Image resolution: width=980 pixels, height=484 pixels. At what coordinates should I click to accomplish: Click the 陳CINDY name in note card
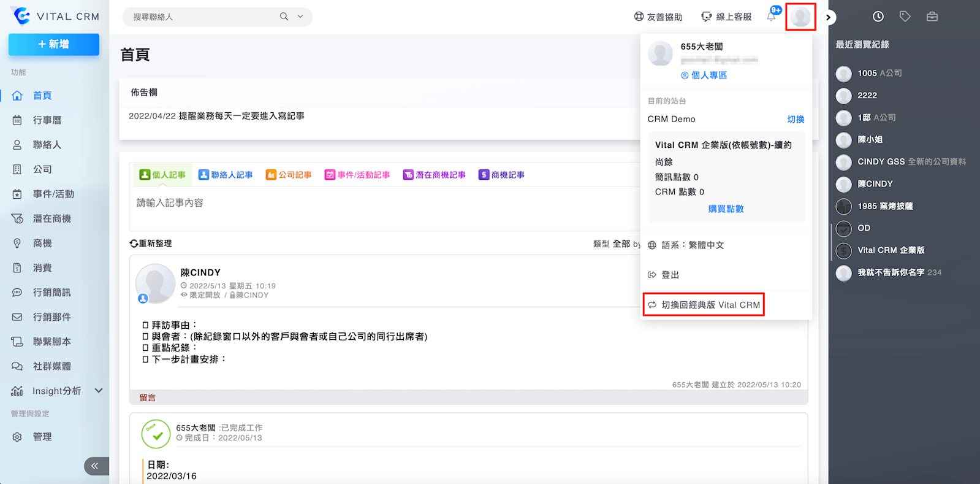[200, 272]
